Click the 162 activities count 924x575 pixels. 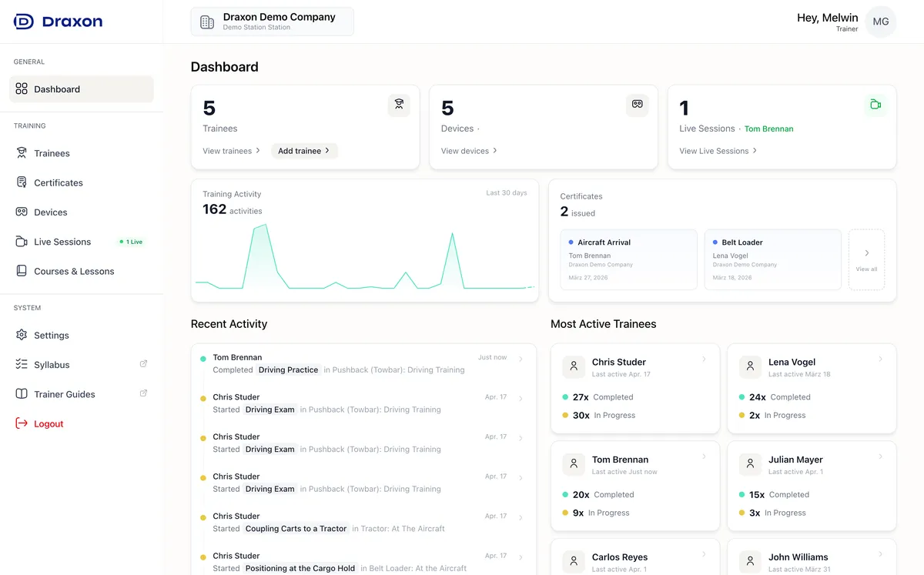tap(232, 209)
